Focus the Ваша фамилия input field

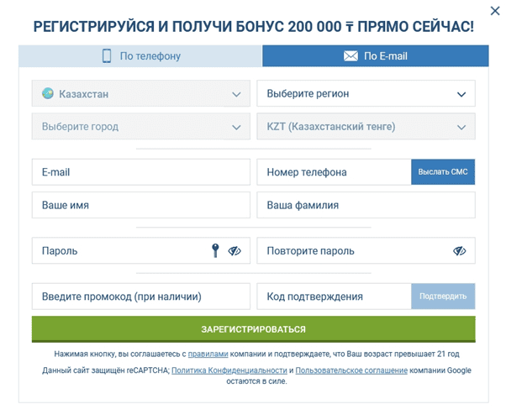366,205
